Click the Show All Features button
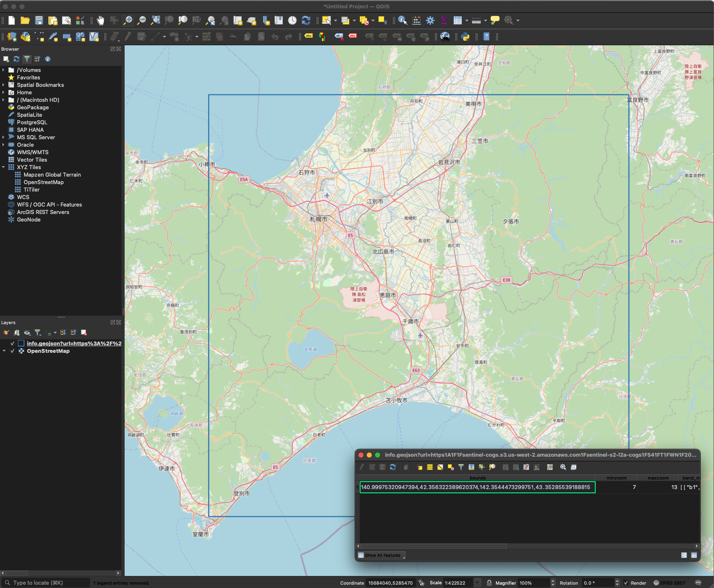Screen dimensions: 714x588 (382, 555)
